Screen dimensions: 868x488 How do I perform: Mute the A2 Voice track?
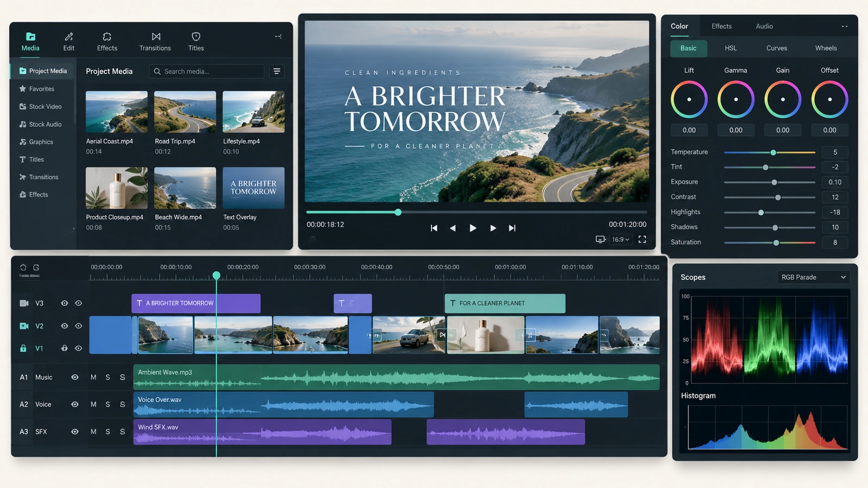[x=93, y=404]
